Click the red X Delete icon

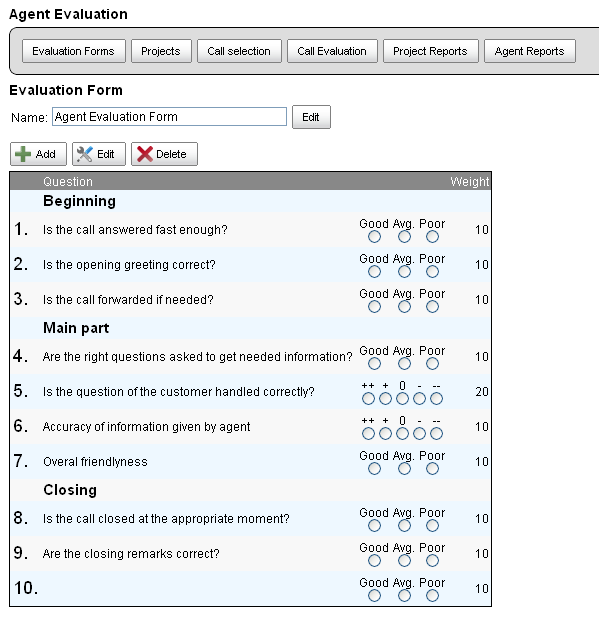point(145,154)
